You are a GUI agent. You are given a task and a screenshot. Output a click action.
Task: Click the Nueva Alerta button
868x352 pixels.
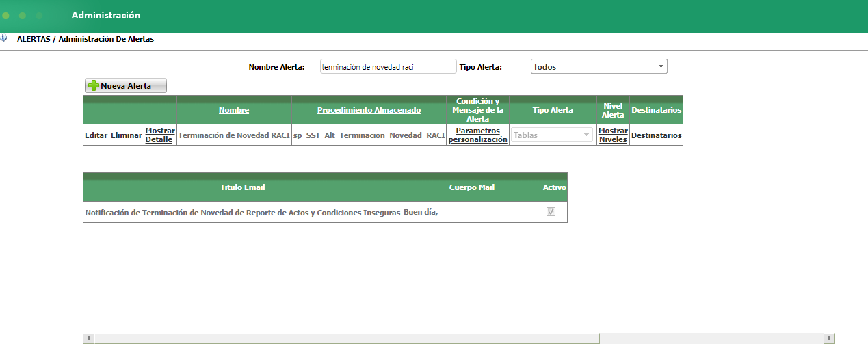click(x=126, y=85)
